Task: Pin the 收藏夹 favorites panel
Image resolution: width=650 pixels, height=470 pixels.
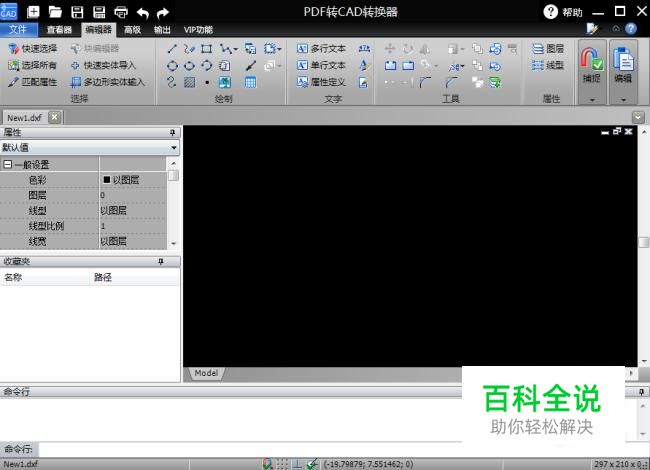Action: 160,262
